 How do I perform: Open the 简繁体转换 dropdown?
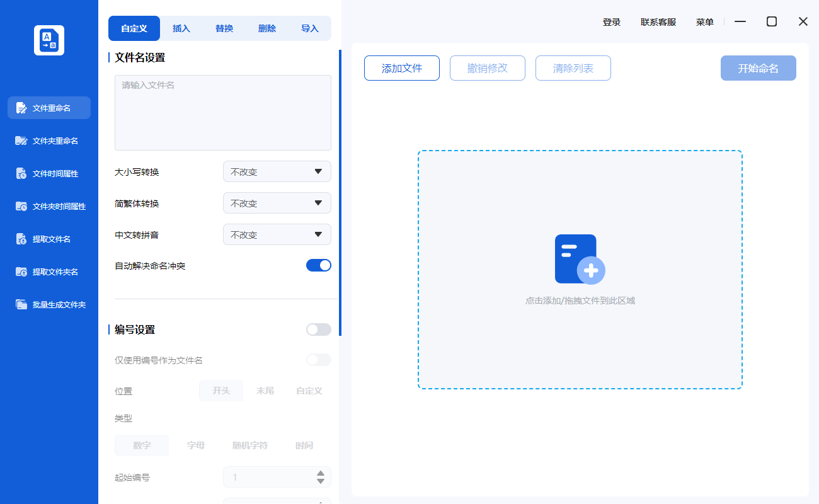(277, 203)
